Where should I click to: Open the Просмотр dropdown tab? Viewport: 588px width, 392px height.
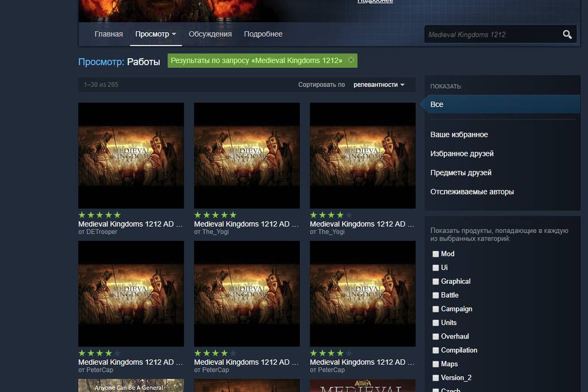[x=156, y=34]
